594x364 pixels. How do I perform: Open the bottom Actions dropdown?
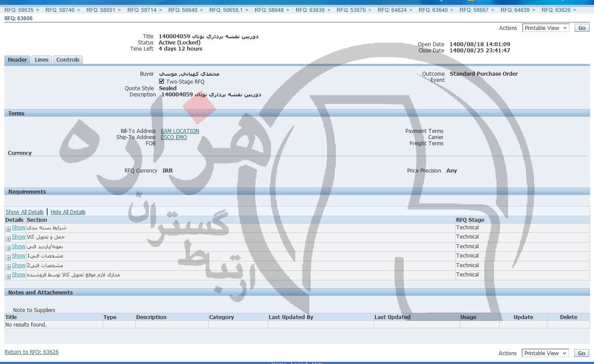click(545, 353)
